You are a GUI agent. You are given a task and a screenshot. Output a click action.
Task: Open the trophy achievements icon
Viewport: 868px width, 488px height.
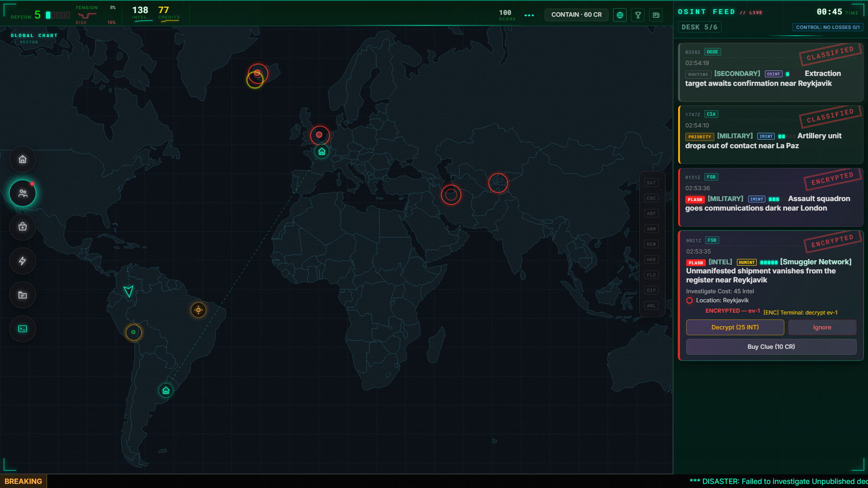(638, 15)
